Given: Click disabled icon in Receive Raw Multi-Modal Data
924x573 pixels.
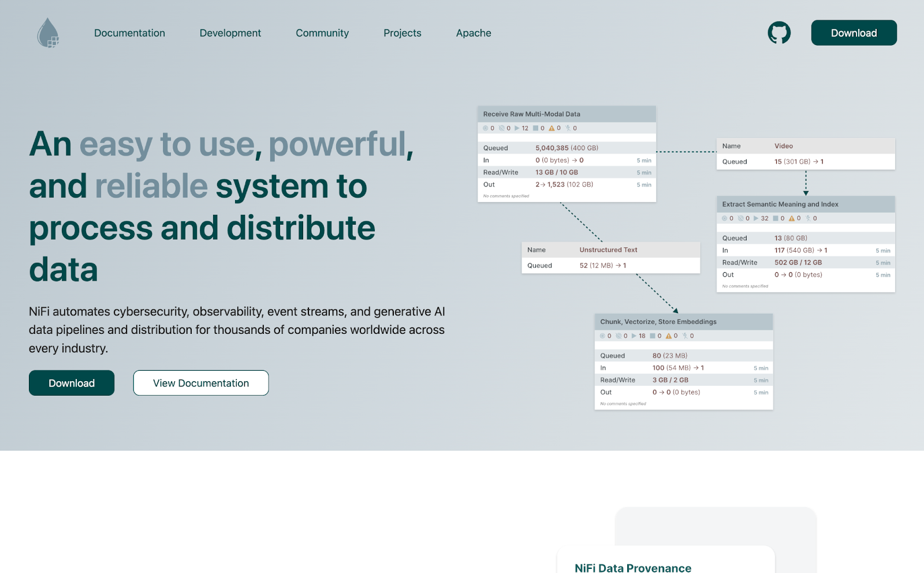Looking at the screenshot, I should click(x=568, y=128).
